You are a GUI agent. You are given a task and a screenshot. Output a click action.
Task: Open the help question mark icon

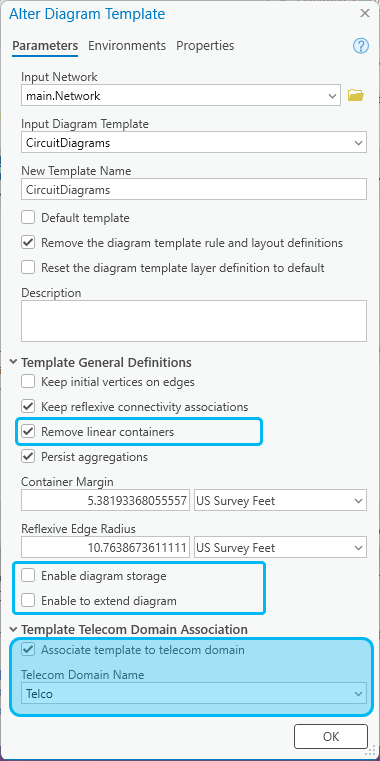[x=361, y=46]
